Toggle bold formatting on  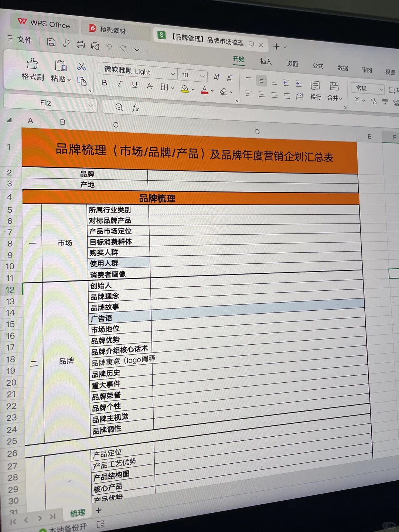pyautogui.click(x=104, y=83)
